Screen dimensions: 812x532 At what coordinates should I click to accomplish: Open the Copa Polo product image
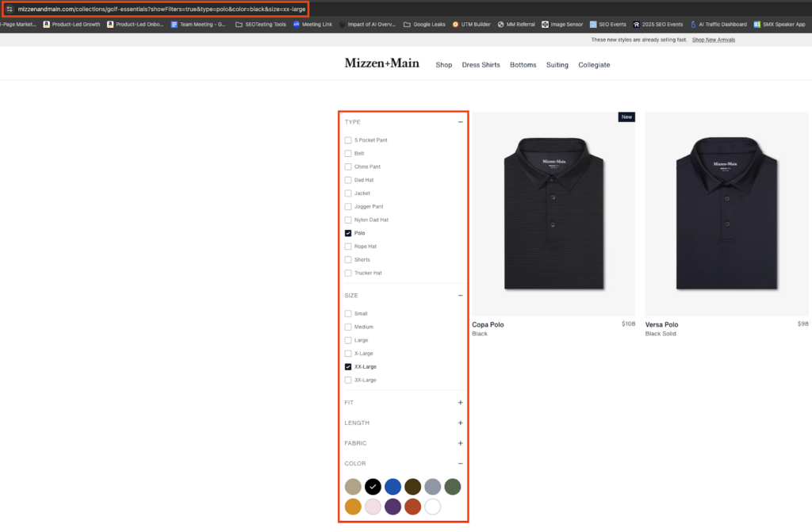tap(553, 214)
